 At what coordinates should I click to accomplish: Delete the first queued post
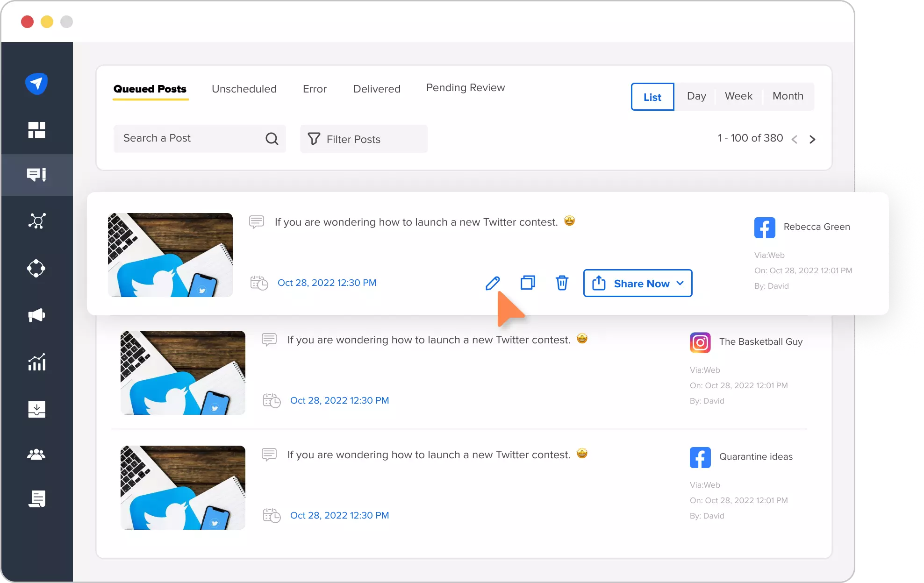[x=562, y=283]
